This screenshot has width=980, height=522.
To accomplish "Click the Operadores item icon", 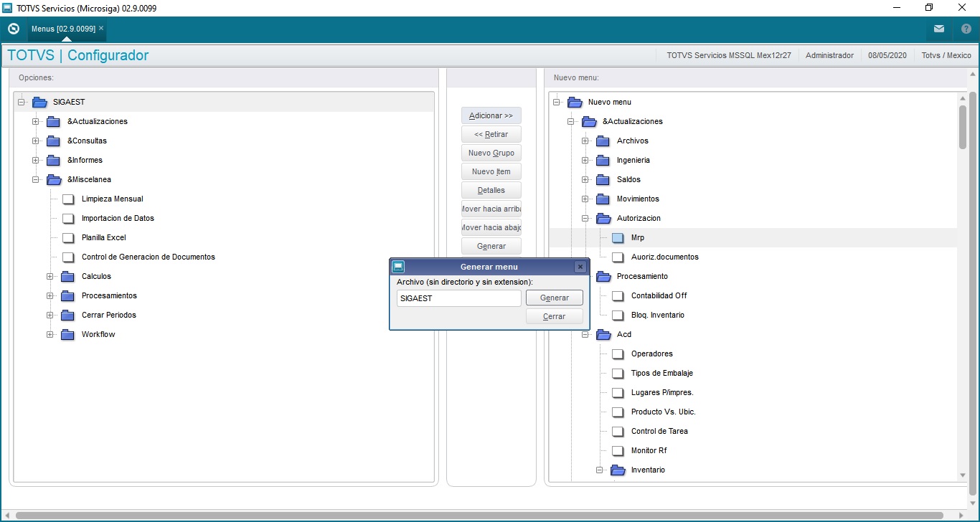I will (618, 353).
